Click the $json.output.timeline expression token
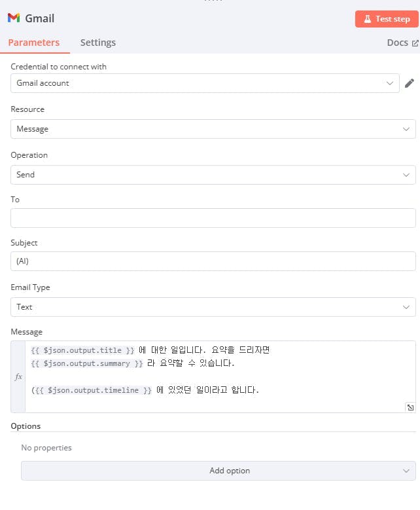The height and width of the screenshot is (510, 420). click(x=92, y=390)
